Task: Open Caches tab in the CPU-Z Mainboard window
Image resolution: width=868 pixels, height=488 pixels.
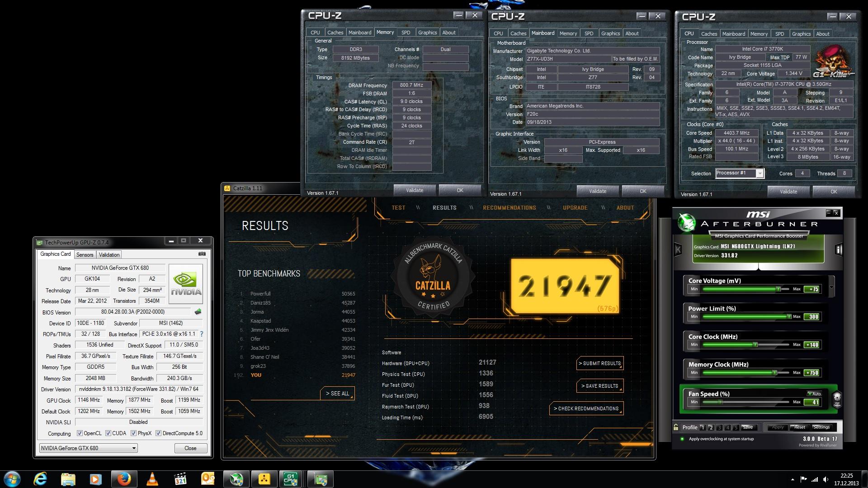Action: point(518,33)
